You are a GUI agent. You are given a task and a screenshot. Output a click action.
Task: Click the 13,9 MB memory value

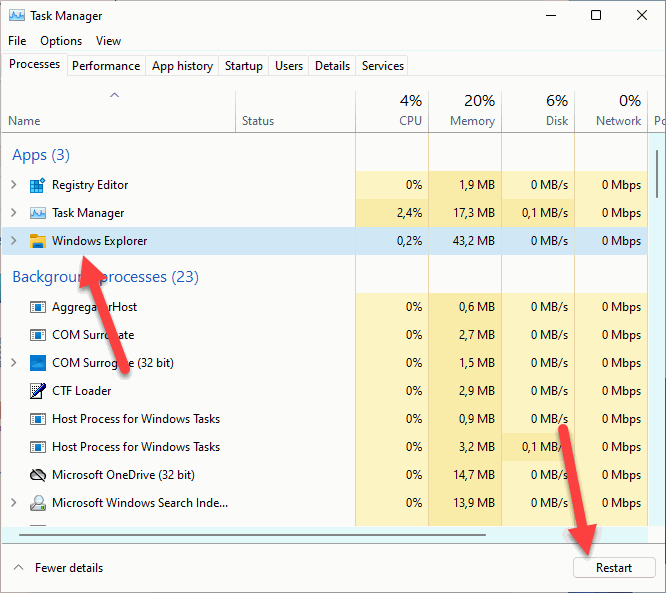click(x=474, y=503)
